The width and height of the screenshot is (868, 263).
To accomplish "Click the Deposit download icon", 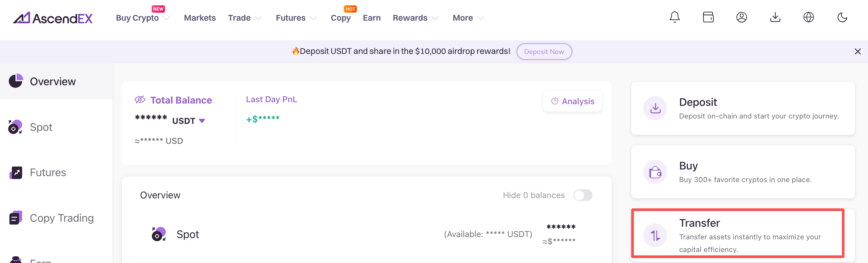I will coord(655,108).
